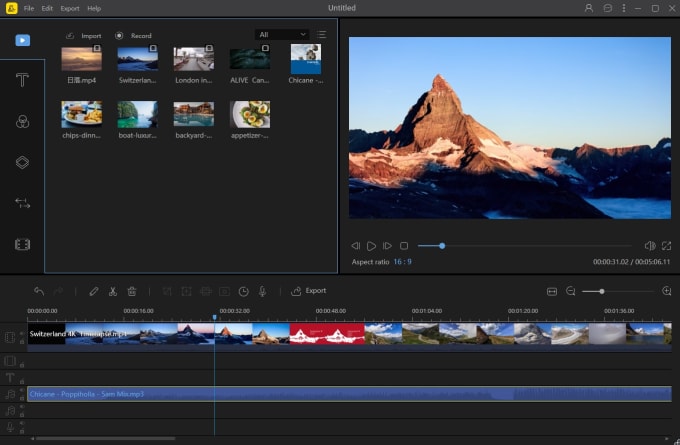Lock the main video track
Image resolution: width=680 pixels, height=445 pixels.
click(22, 342)
